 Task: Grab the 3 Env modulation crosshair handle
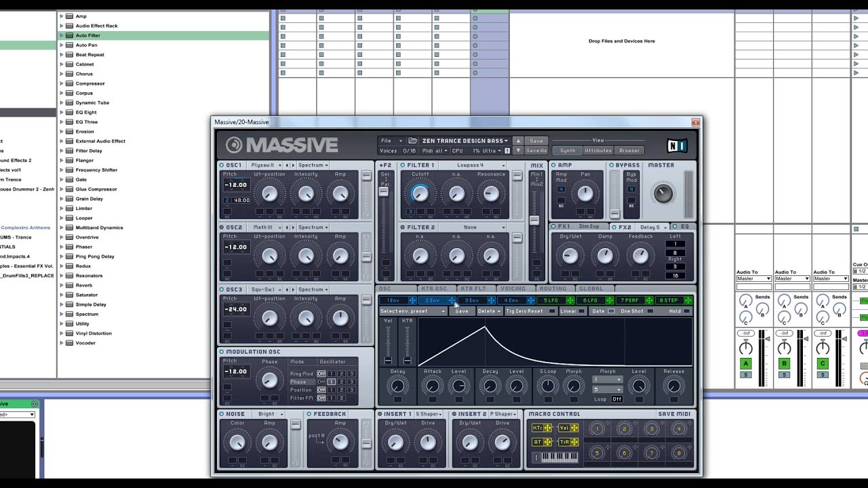(x=491, y=300)
